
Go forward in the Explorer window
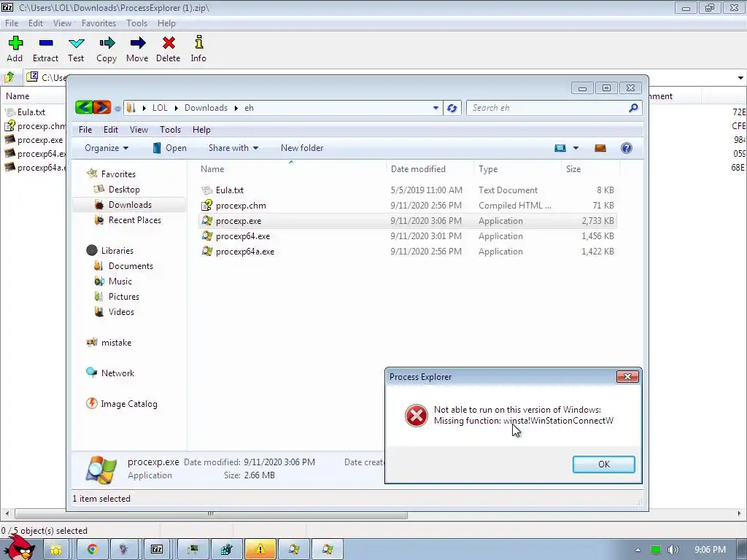coord(101,108)
